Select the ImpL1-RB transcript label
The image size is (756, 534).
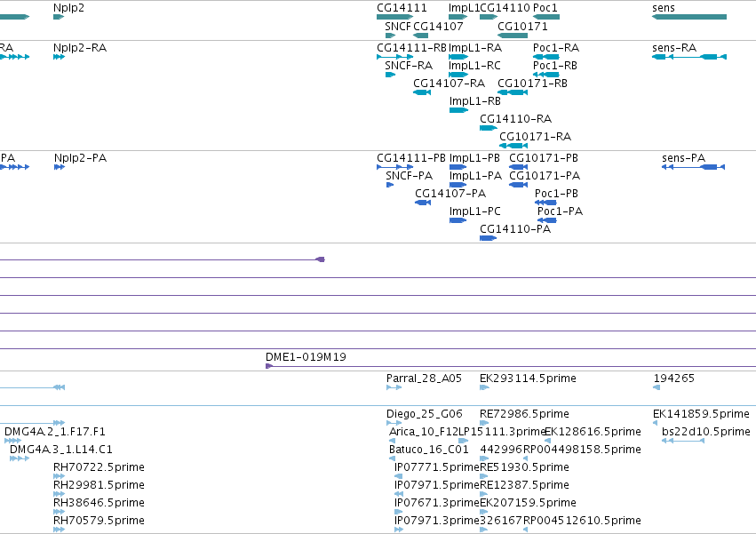point(475,101)
